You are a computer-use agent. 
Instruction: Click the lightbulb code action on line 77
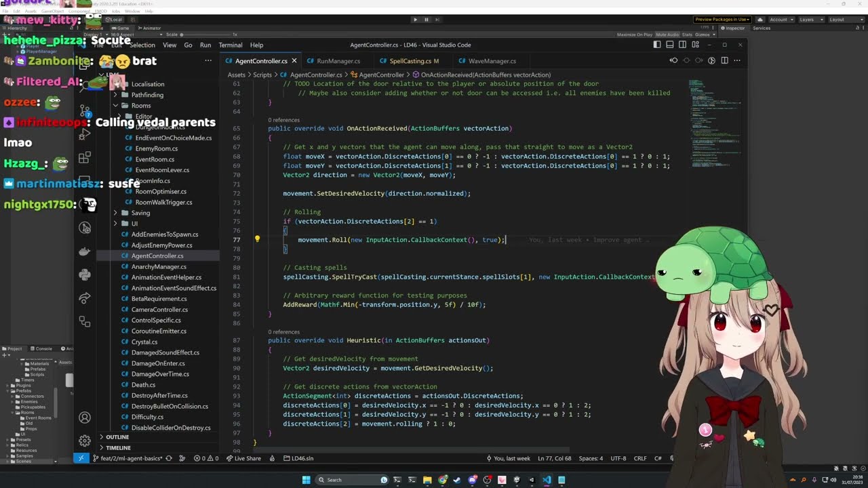tap(257, 239)
